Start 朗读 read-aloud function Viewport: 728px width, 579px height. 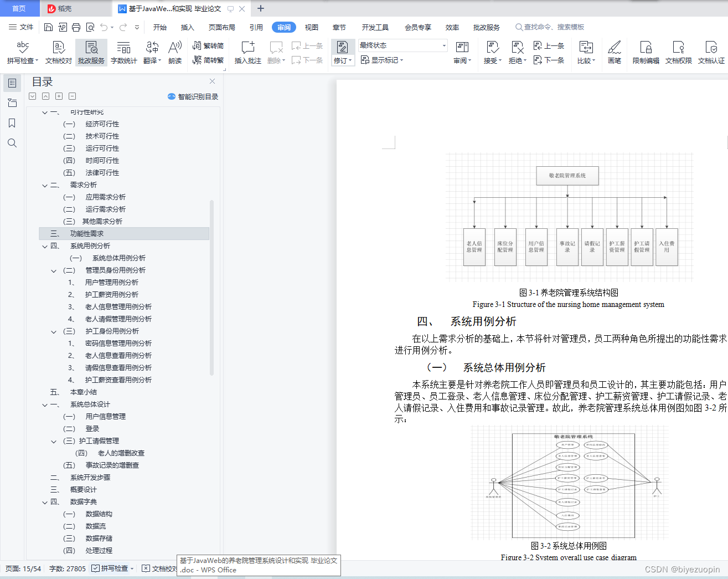point(175,53)
